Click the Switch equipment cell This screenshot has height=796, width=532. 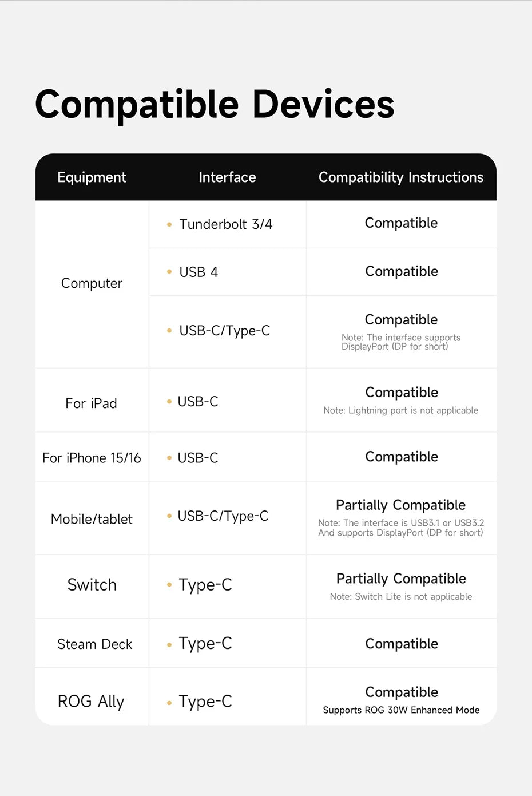[92, 585]
